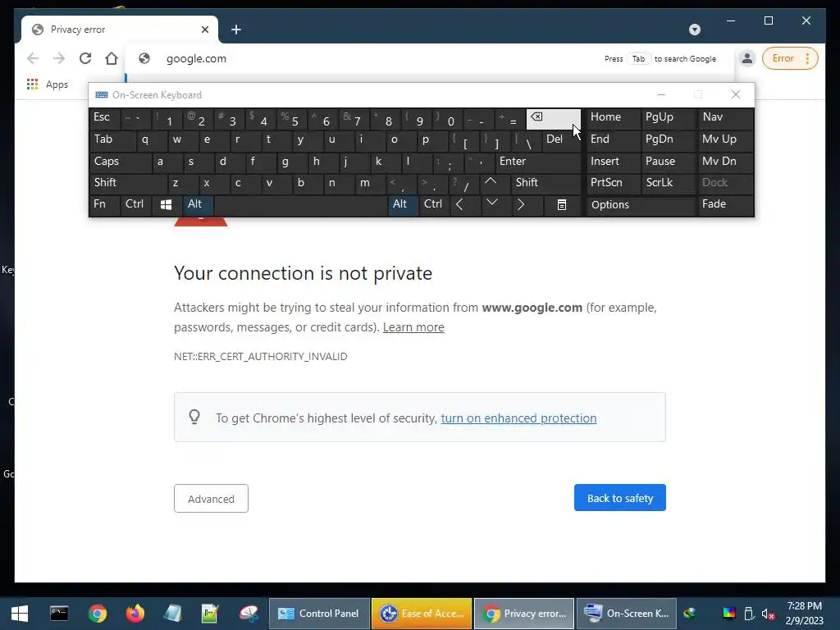Click turn on enhanced protection link
This screenshot has width=840, height=630.
[518, 418]
